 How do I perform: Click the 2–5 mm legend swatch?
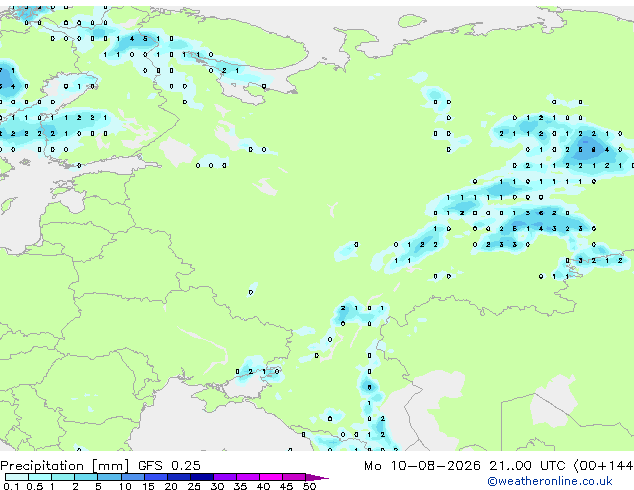(86, 477)
